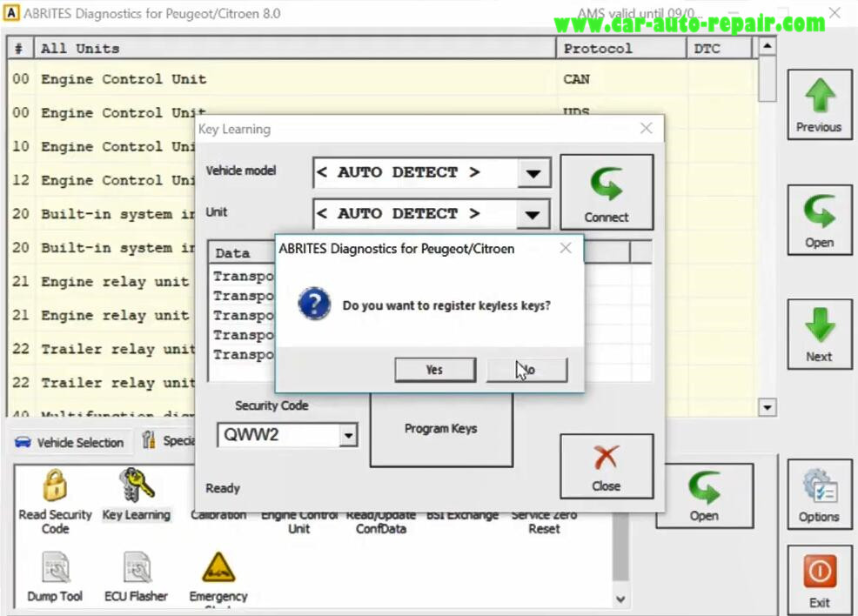This screenshot has width=858, height=616.
Task: Select row 10 Engine Control Unit
Action: point(102,147)
